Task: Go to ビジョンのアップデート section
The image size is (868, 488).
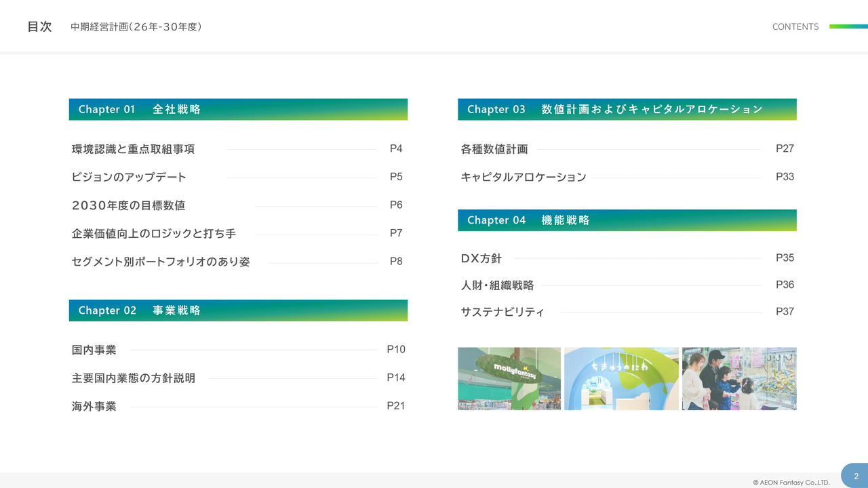Action: pyautogui.click(x=129, y=177)
